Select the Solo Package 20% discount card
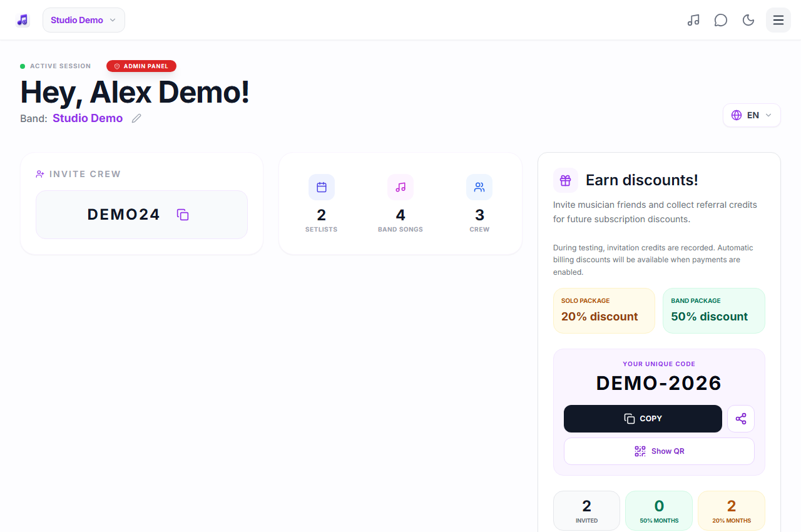Screen dimensions: 801x532 604,310
